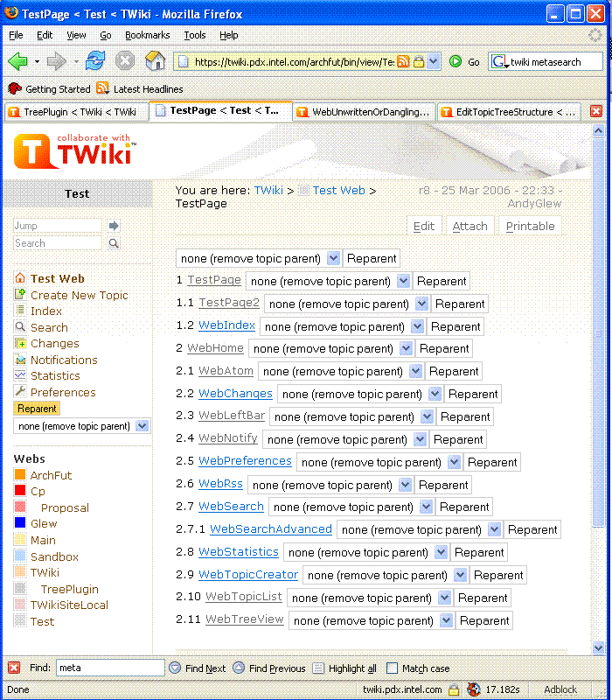The height and width of the screenshot is (700, 612).
Task: Click Reparent button next to WebHome
Action: [444, 348]
